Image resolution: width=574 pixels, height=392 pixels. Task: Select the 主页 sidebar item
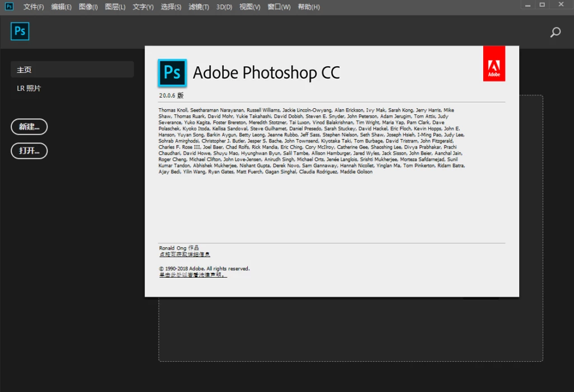pyautogui.click(x=72, y=70)
